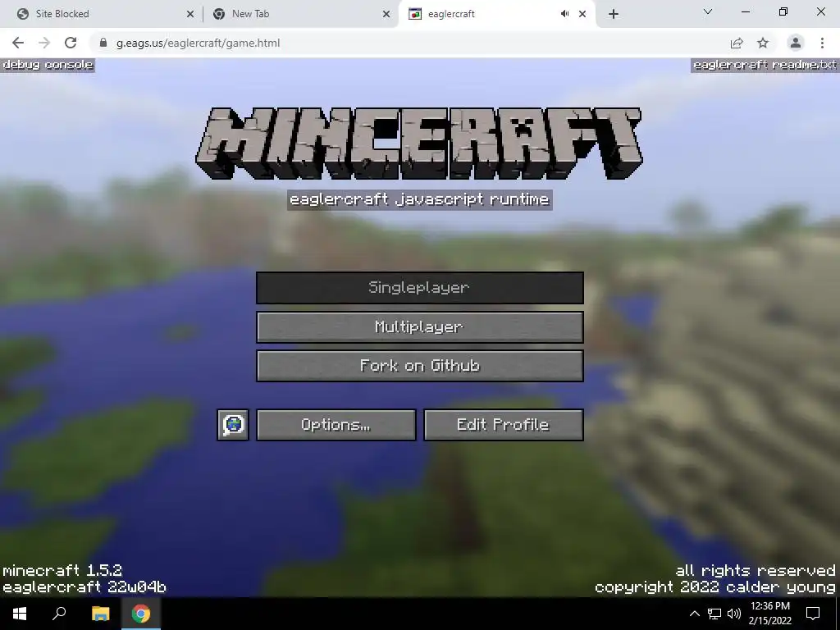Reload the eaglercraft page
This screenshot has height=630, width=840.
pyautogui.click(x=71, y=43)
